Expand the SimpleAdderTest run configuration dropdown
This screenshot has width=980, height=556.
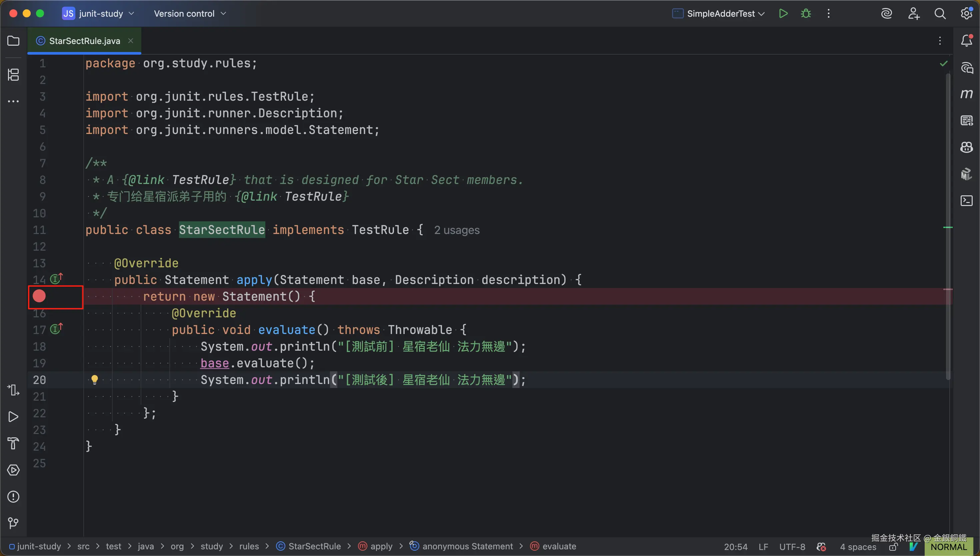[720, 14]
